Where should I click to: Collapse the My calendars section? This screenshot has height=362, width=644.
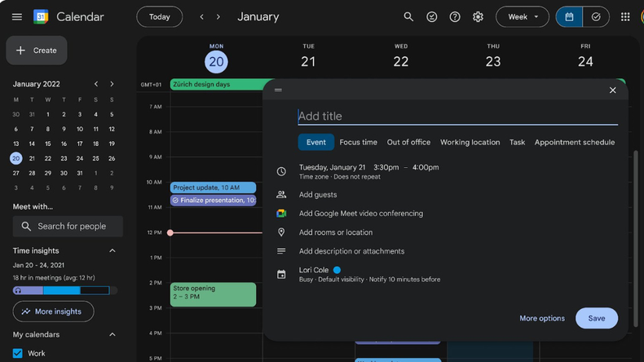(112, 334)
